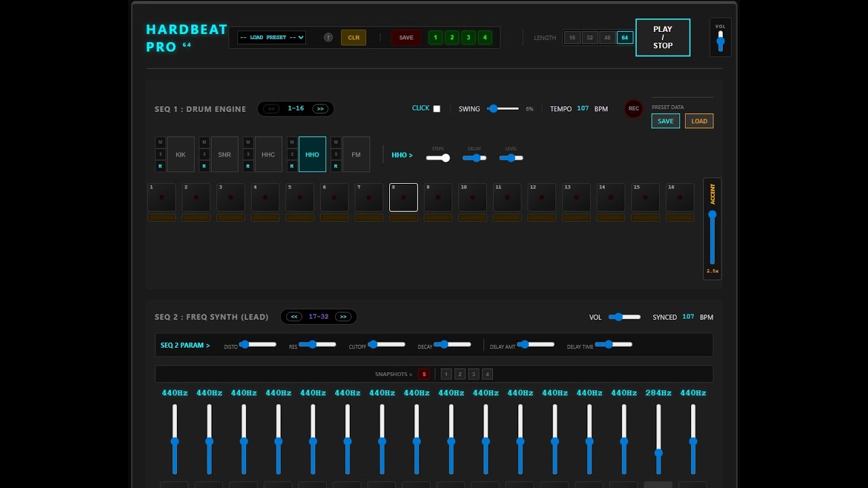Viewport: 868px width, 488px height.
Task: Toggle drum step 16 pad
Action: 680,197
